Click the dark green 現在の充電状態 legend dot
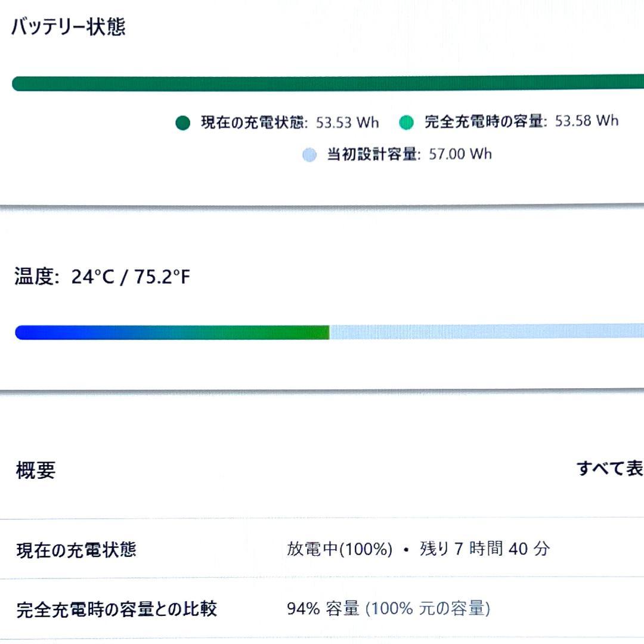644x644 pixels. click(182, 123)
